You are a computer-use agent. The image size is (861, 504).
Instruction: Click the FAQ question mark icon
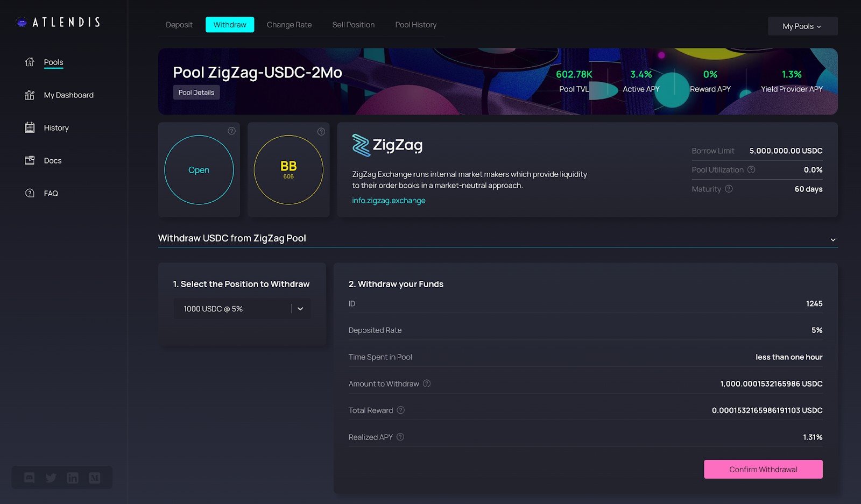pos(30,193)
